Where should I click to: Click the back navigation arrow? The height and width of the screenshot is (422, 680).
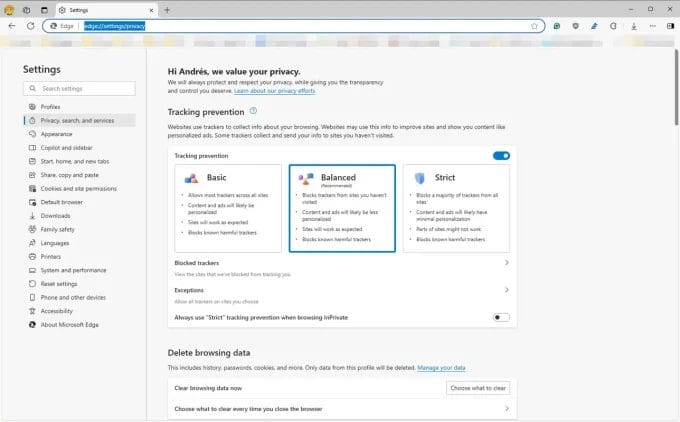click(11, 26)
